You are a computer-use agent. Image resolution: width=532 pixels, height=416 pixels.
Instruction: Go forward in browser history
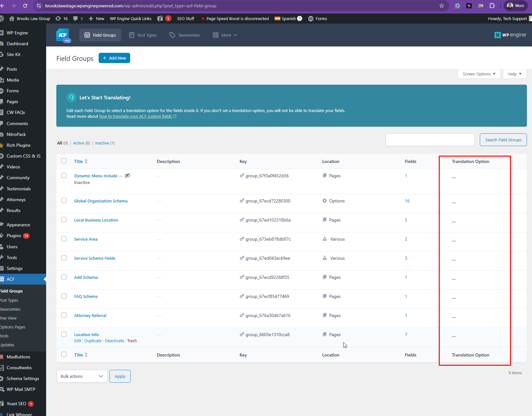click(x=13, y=6)
